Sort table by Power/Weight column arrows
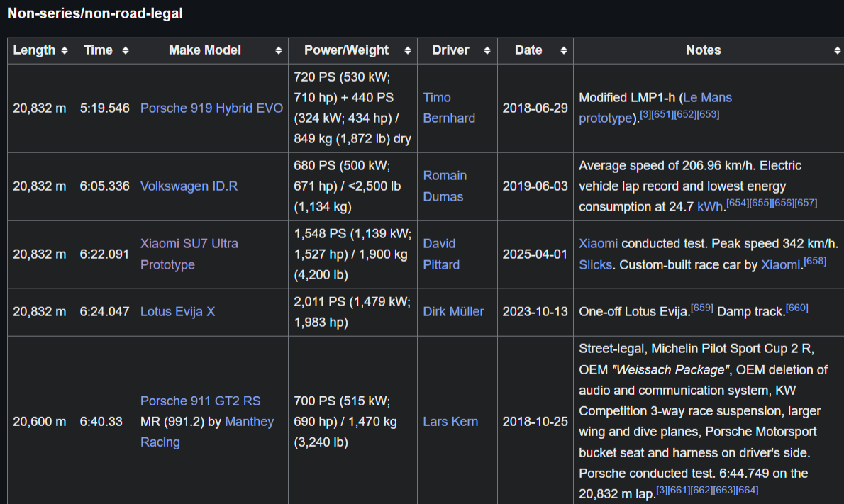 (408, 50)
